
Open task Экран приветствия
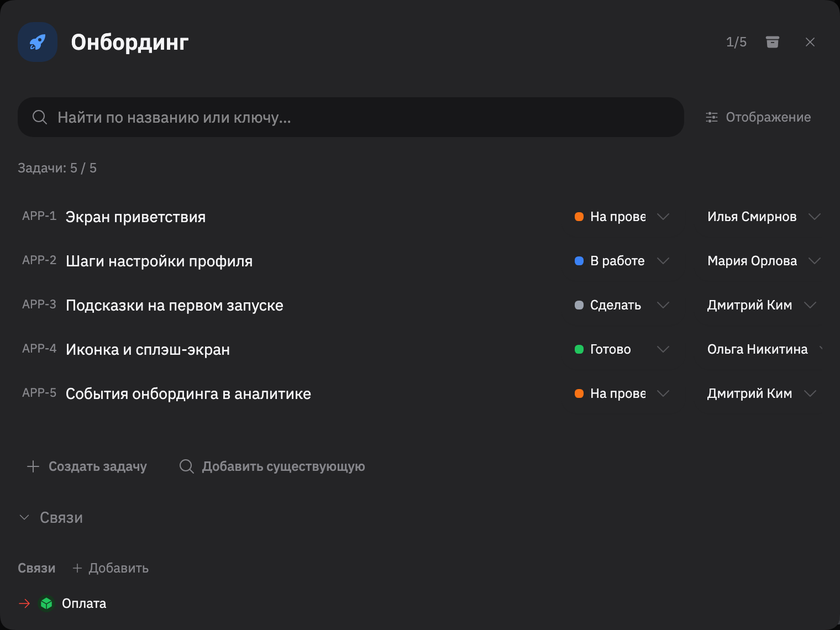135,217
